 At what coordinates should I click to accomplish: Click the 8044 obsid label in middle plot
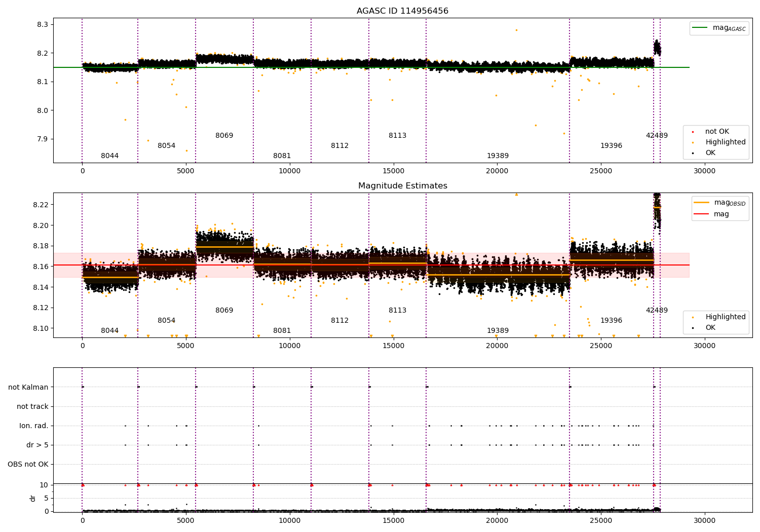[x=109, y=331]
